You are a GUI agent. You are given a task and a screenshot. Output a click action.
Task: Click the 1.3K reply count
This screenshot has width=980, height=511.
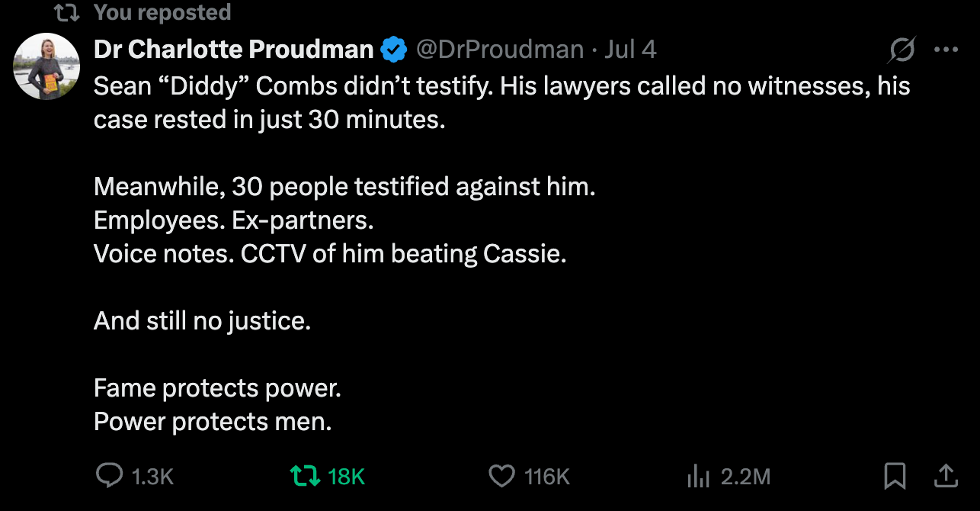pyautogui.click(x=153, y=477)
